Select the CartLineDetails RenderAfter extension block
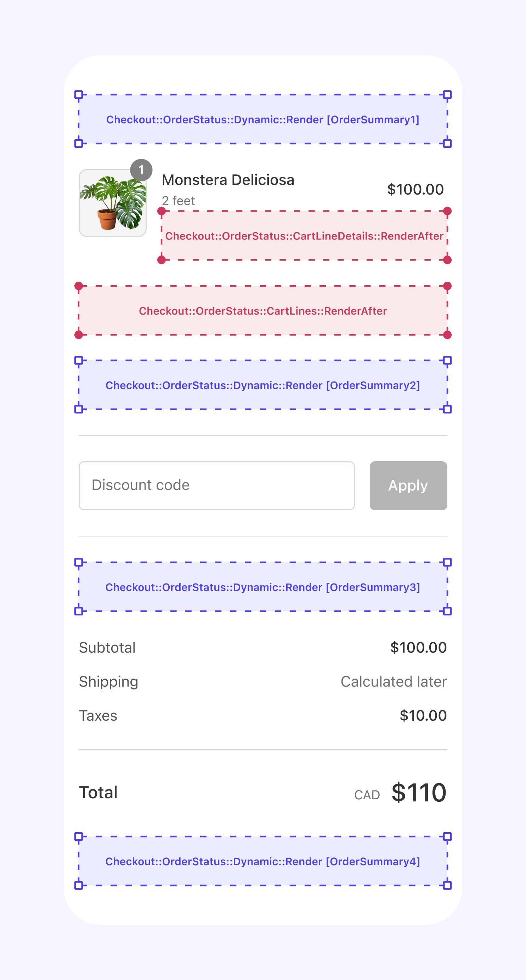The image size is (526, 980). 304,236
